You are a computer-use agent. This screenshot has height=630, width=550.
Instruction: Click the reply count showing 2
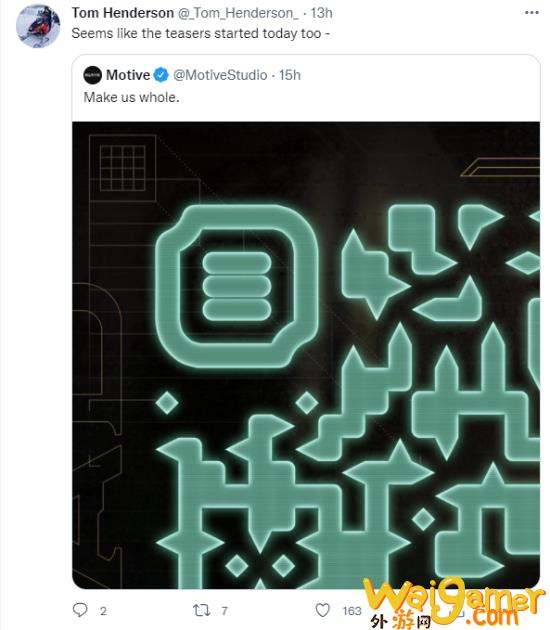coord(103,611)
